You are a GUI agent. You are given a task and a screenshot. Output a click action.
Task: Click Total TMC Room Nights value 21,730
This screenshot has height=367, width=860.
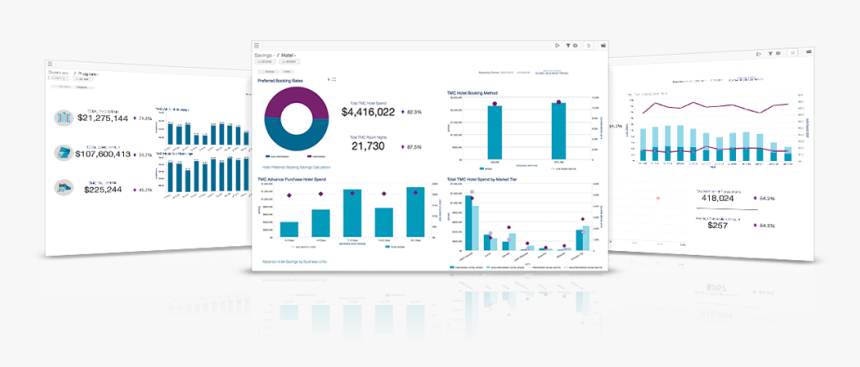(368, 146)
